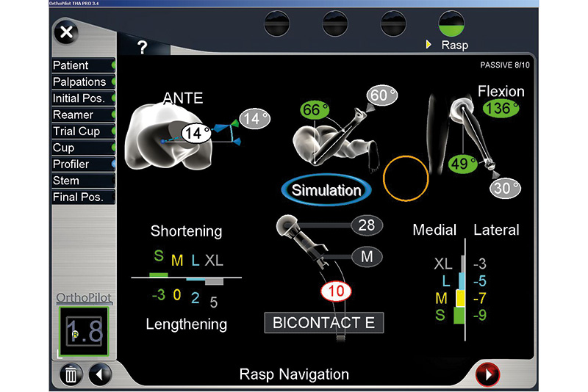This screenshot has width=588, height=392.
Task: Select the active Rasp step indicator
Action: tap(451, 23)
